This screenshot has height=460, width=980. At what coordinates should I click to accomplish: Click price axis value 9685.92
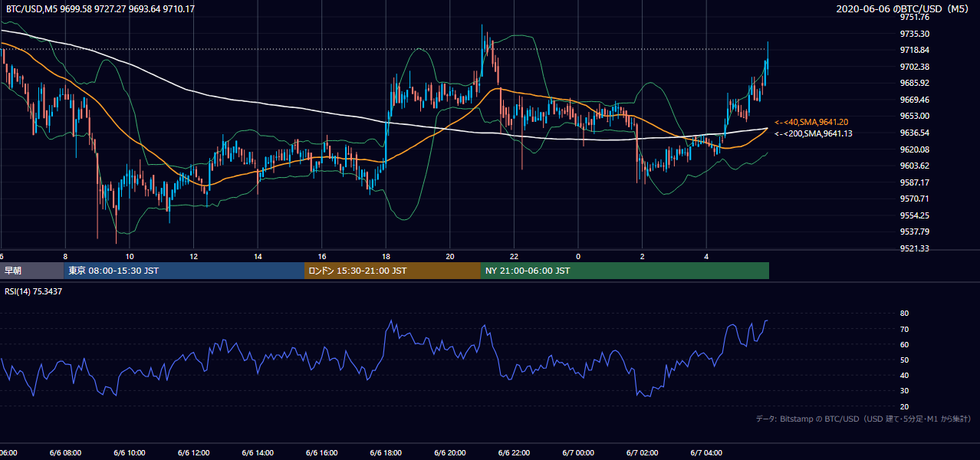(x=914, y=83)
